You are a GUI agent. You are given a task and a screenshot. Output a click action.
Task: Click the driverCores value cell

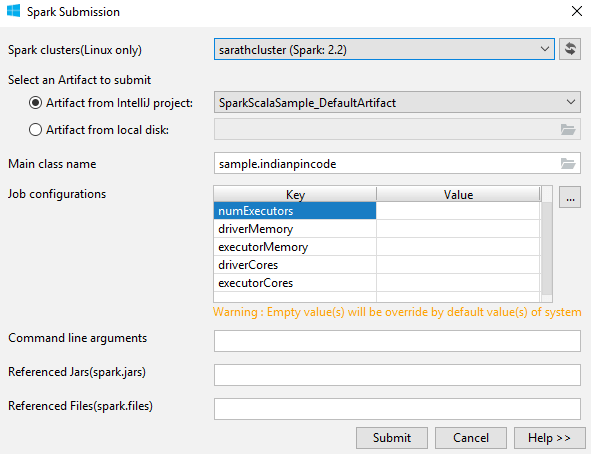(x=458, y=265)
